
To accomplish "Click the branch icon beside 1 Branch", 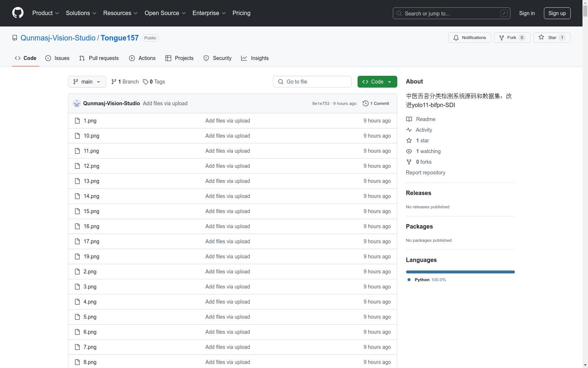I will point(114,82).
